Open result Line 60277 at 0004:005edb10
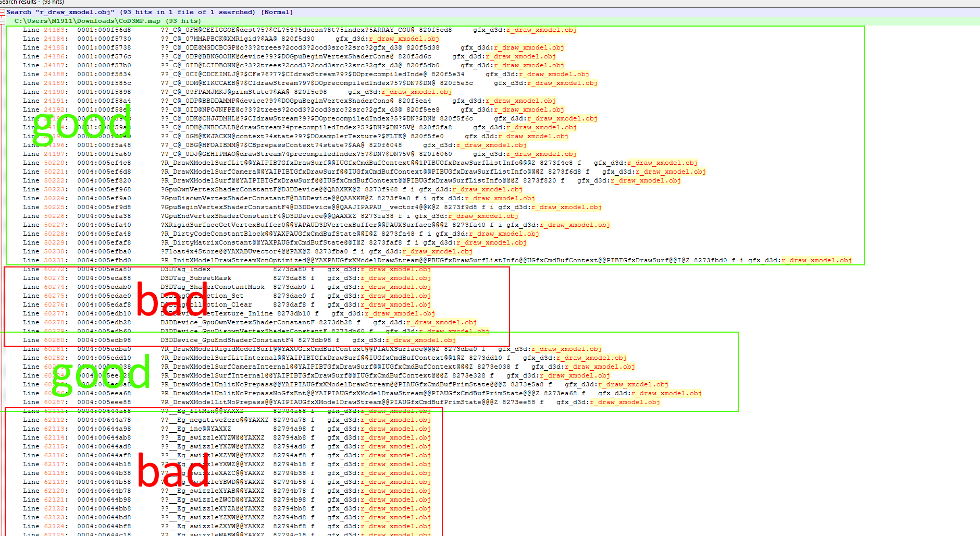The height and width of the screenshot is (536, 980). tap(229, 313)
